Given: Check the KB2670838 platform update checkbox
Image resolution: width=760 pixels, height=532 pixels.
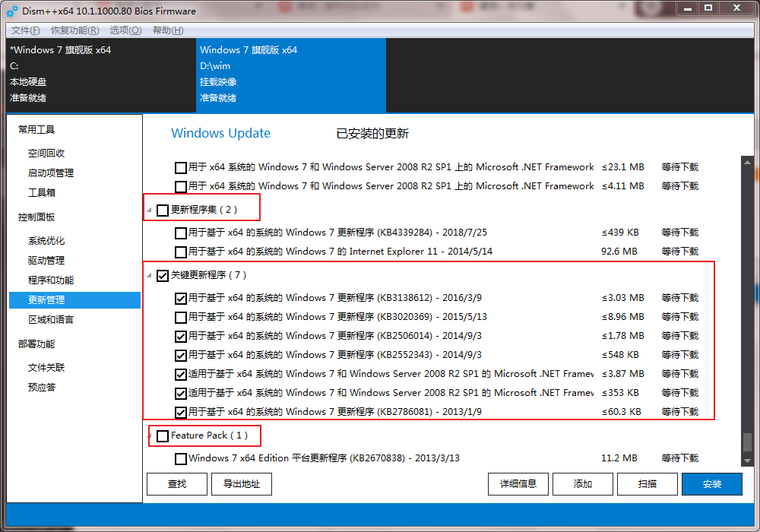Looking at the screenshot, I should click(x=181, y=459).
